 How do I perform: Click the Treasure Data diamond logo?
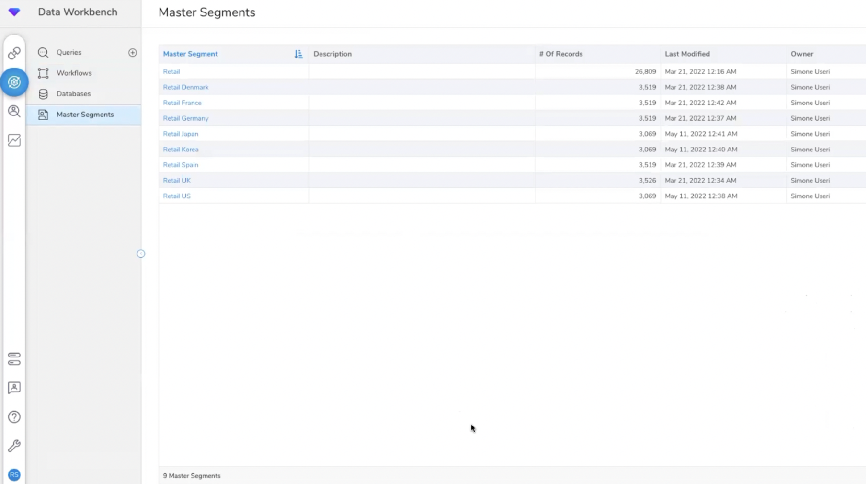(14, 12)
